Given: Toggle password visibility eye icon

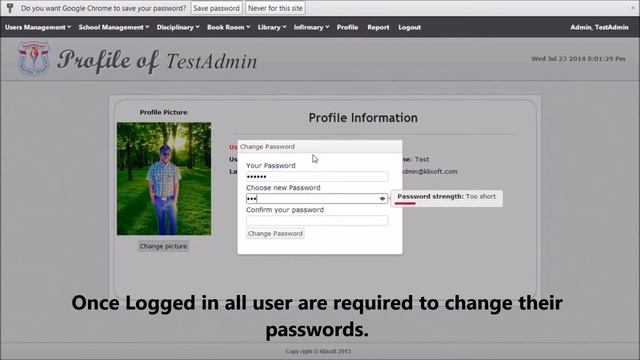Looking at the screenshot, I should tap(382, 199).
